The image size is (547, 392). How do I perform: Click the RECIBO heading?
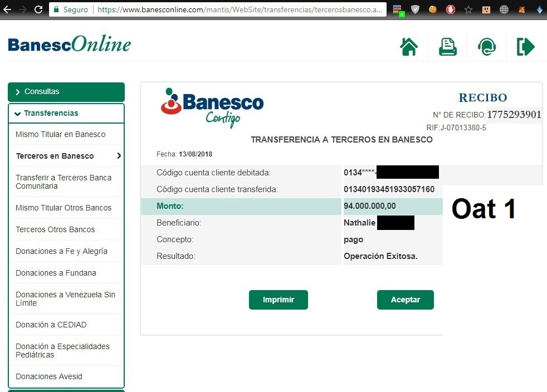(x=483, y=97)
